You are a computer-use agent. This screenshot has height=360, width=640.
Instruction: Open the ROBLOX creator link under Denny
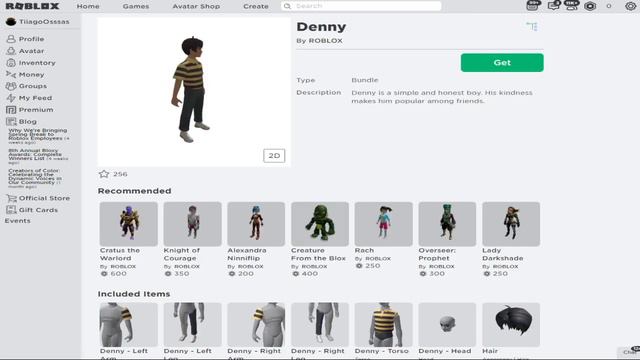[x=325, y=41]
